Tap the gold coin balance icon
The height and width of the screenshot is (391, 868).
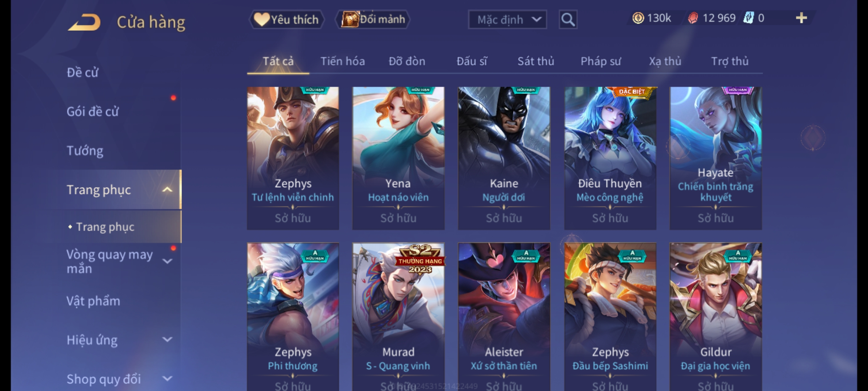click(638, 18)
